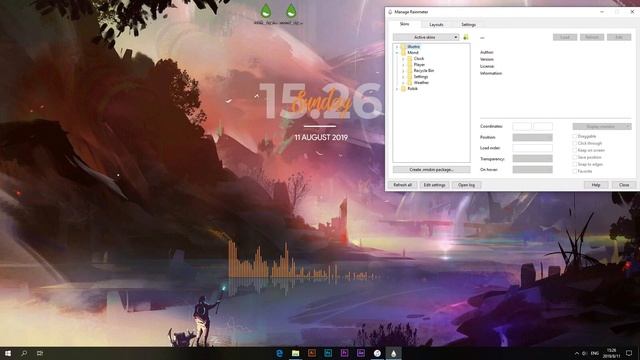Launch Adobe Photoshop from the taskbar
The height and width of the screenshot is (360, 640).
click(x=328, y=353)
